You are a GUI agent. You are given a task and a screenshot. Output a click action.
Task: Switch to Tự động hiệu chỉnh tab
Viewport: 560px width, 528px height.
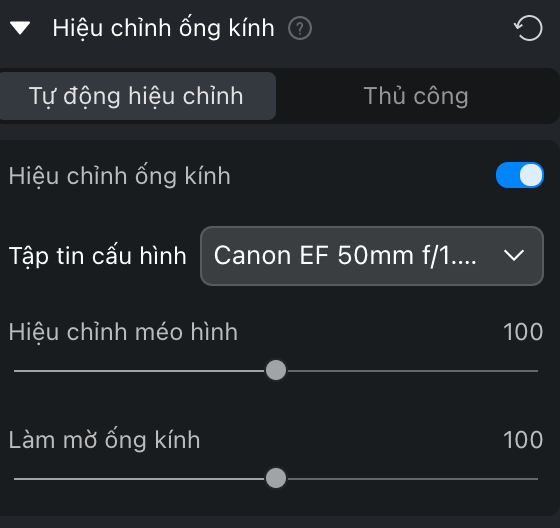pyautogui.click(x=136, y=96)
